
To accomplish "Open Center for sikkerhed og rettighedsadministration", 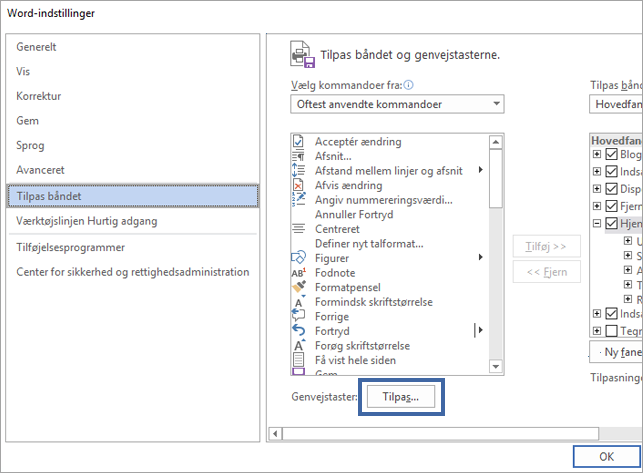I will tap(132, 272).
